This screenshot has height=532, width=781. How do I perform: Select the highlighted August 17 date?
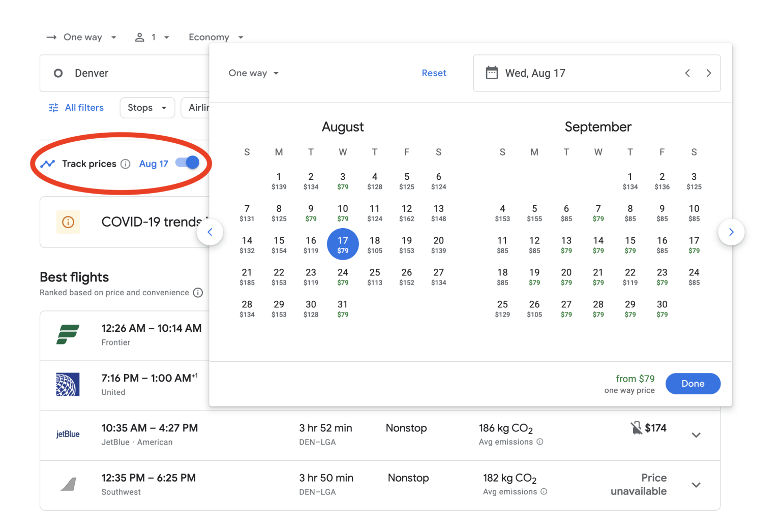pos(343,244)
